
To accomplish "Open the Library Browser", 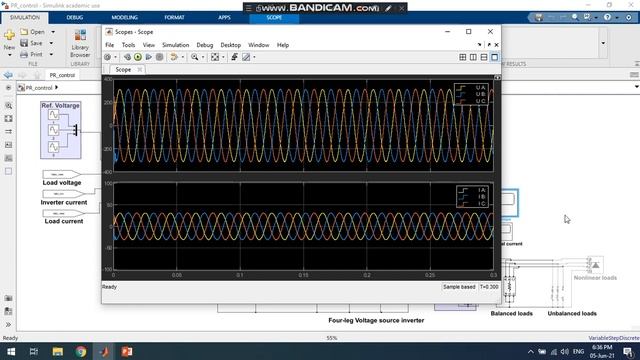I will (80, 43).
